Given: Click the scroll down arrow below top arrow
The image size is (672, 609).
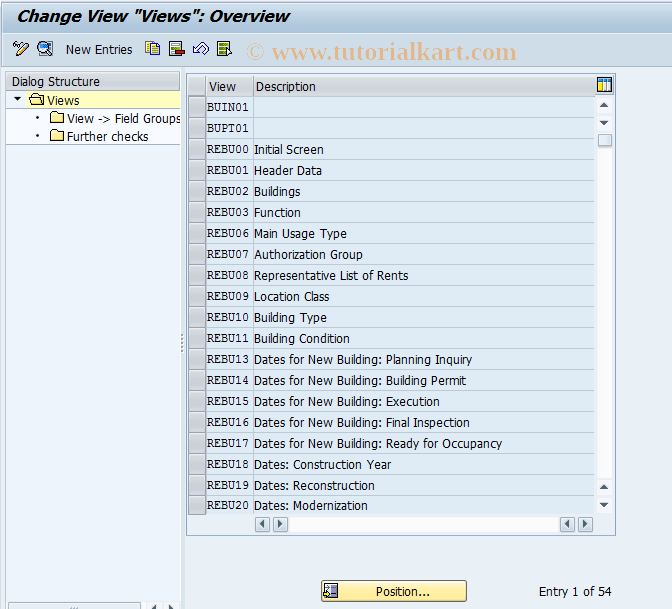Looking at the screenshot, I should coord(604,123).
